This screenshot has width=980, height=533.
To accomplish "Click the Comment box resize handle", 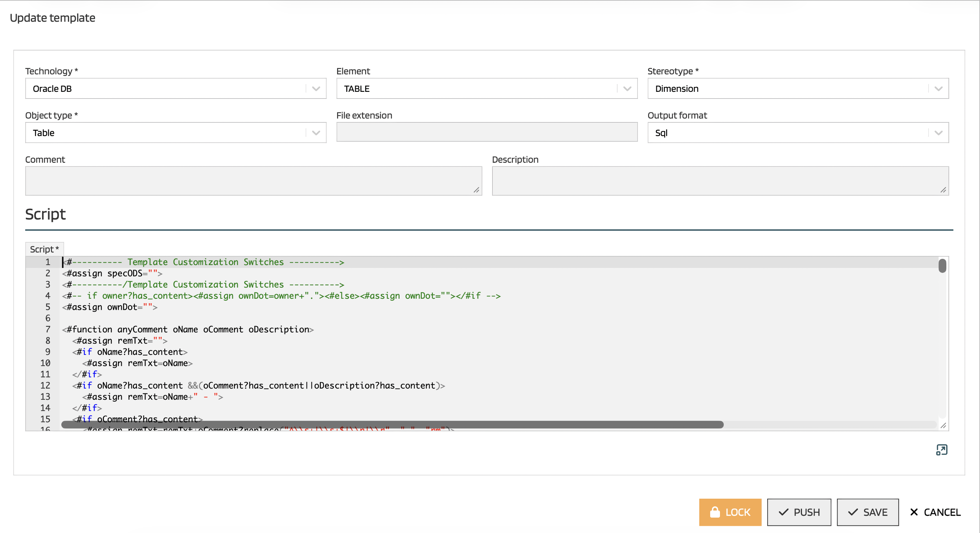I will click(476, 190).
